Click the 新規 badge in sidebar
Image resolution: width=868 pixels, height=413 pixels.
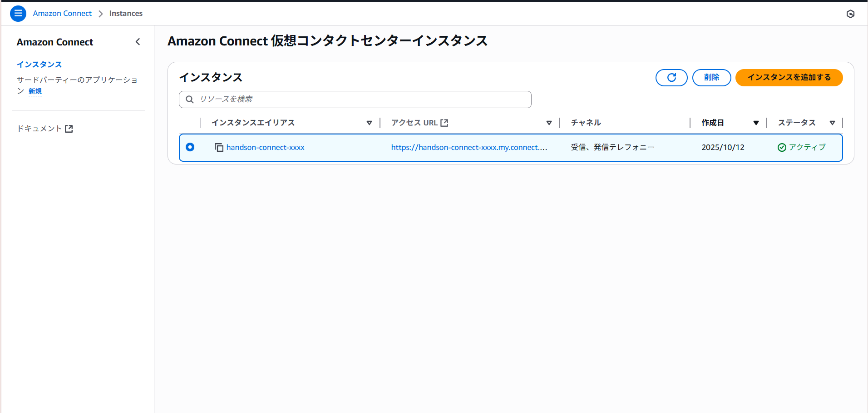35,91
